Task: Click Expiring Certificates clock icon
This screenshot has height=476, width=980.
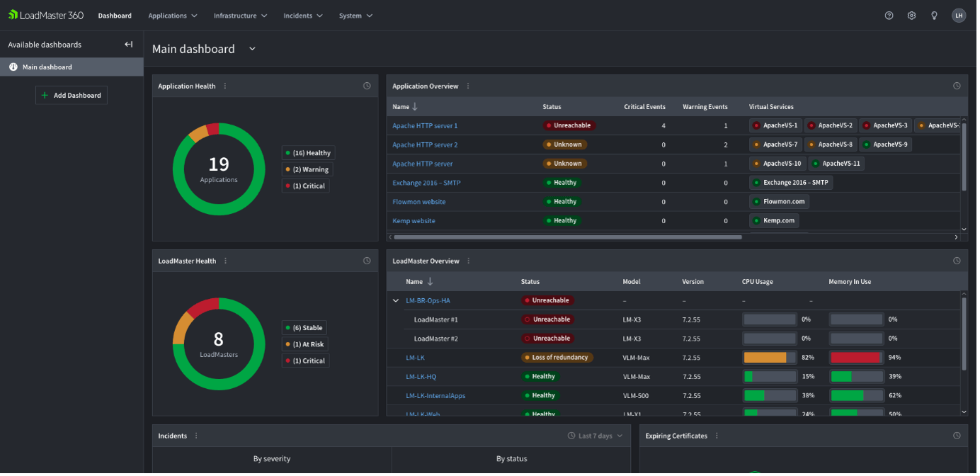Action: coord(960,438)
